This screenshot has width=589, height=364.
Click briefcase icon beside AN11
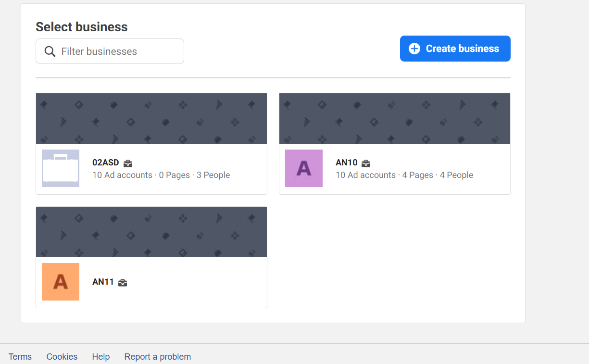[123, 282]
